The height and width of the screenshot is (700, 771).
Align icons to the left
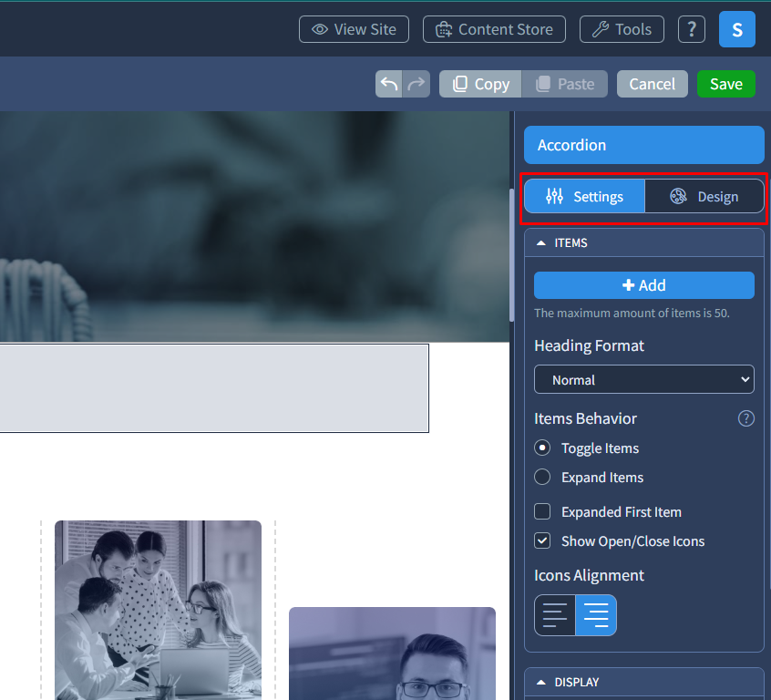pos(555,615)
